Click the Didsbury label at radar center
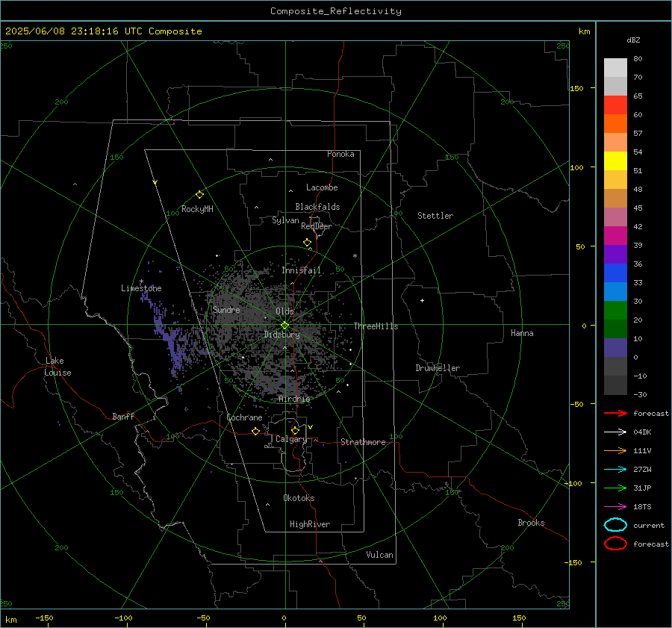The width and height of the screenshot is (672, 628). (x=281, y=335)
